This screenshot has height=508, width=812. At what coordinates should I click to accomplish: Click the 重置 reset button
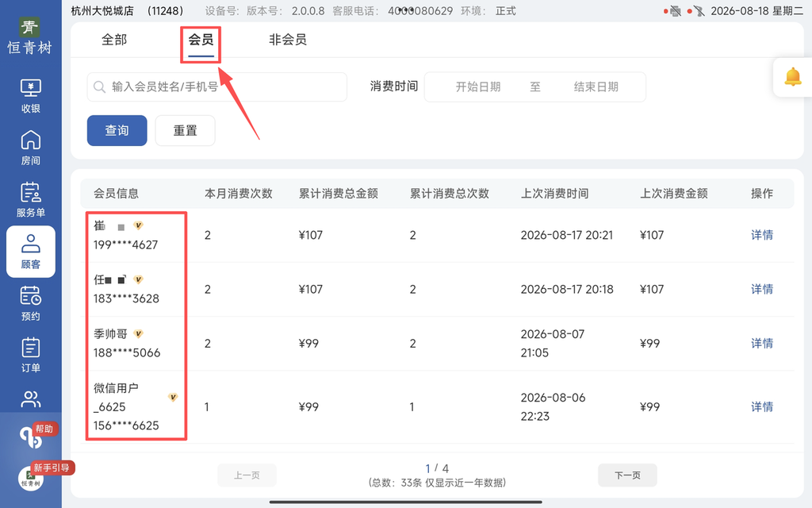point(186,131)
